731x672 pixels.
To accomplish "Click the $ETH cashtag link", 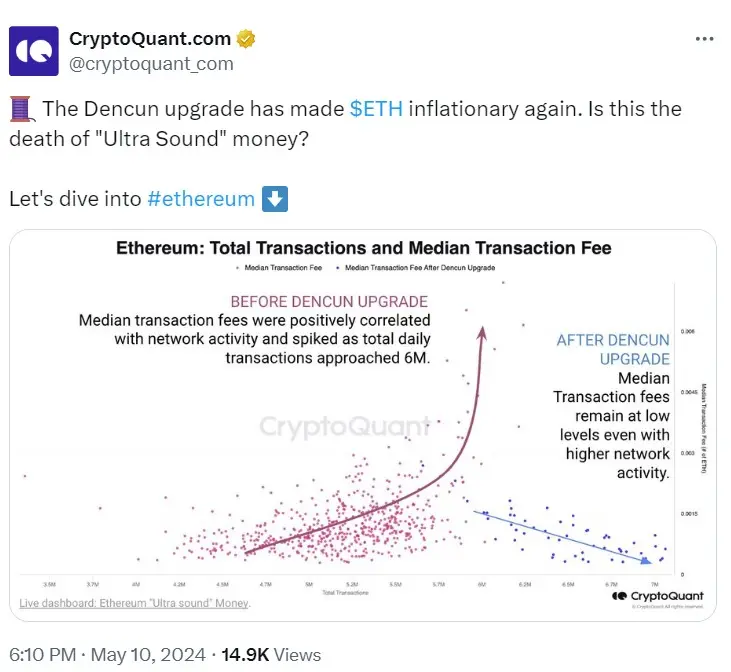I will [376, 109].
